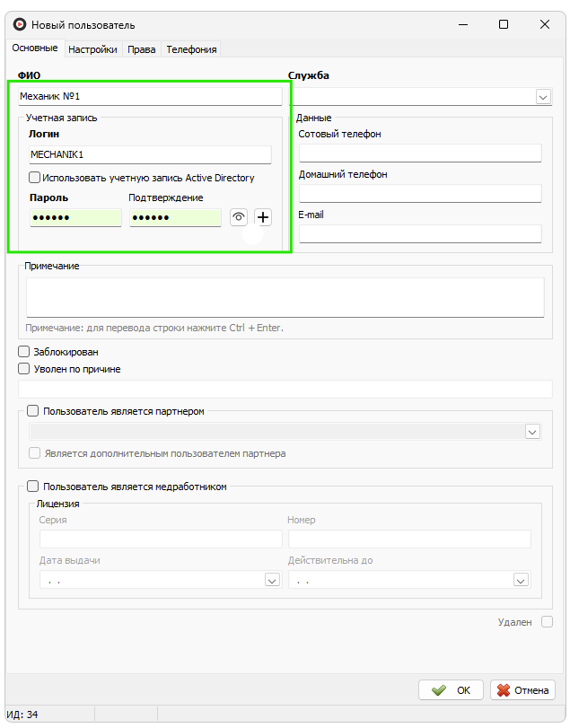Open the Права tab
The height and width of the screenshot is (728, 570).
click(141, 50)
